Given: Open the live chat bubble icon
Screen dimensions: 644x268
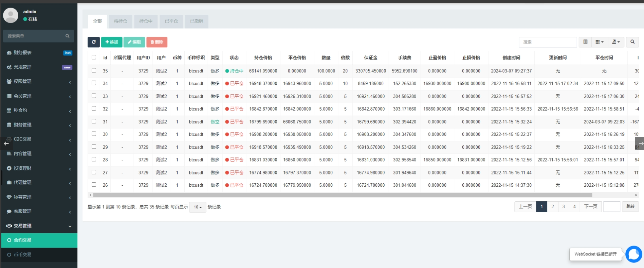Looking at the screenshot, I should [633, 254].
